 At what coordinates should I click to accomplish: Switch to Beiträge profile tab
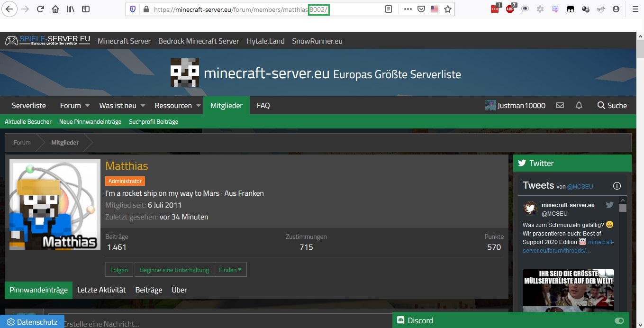coord(149,290)
